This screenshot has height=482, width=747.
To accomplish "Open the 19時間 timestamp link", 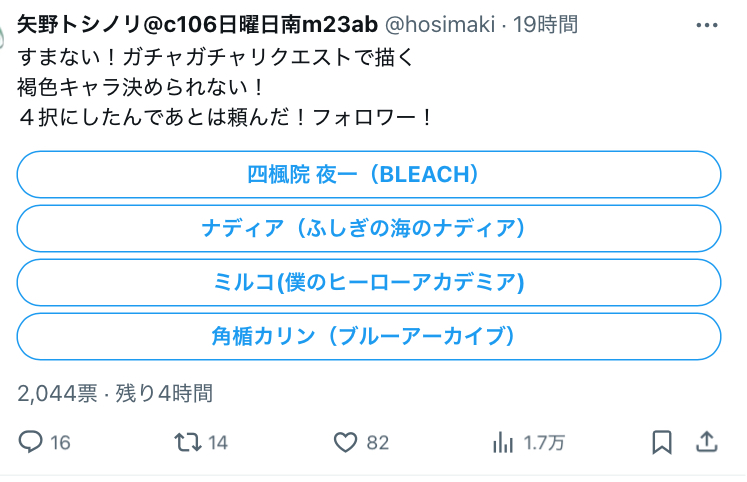I will (x=545, y=25).
